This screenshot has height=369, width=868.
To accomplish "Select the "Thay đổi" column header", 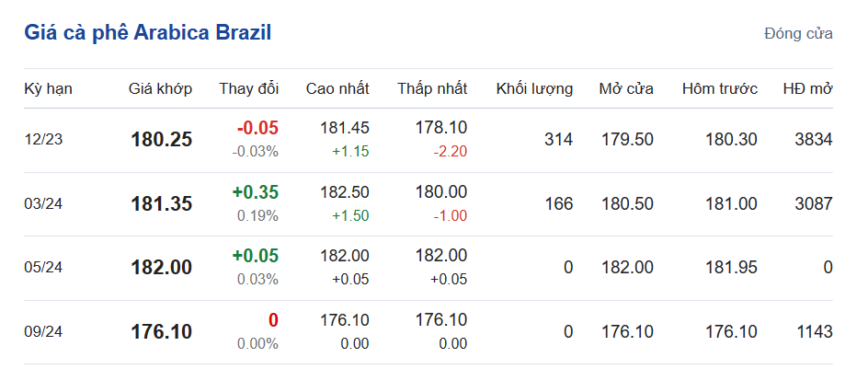I will [x=248, y=89].
